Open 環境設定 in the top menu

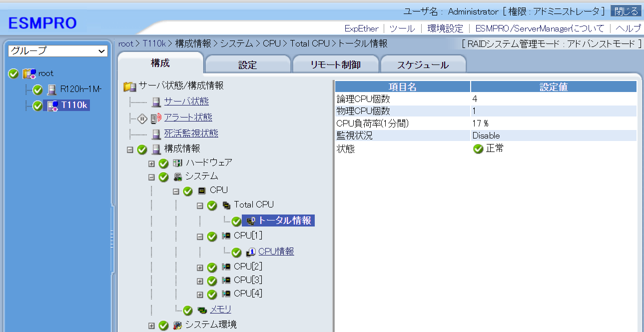click(445, 28)
